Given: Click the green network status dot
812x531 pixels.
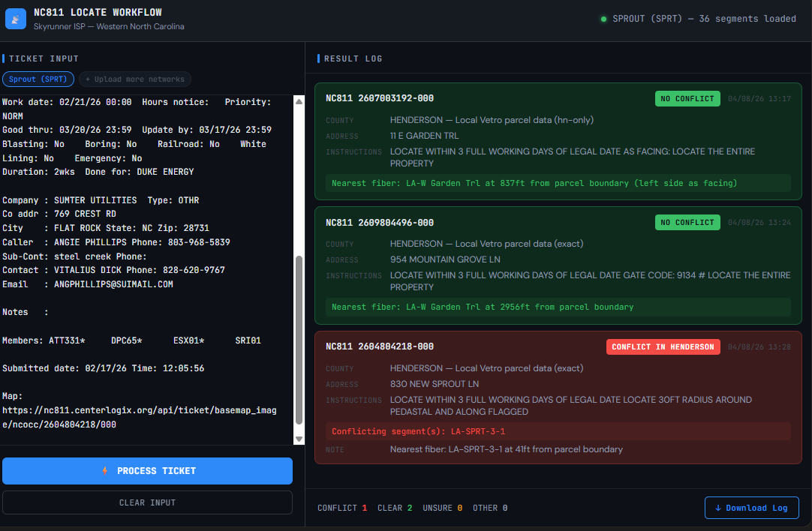Looking at the screenshot, I should click(603, 19).
